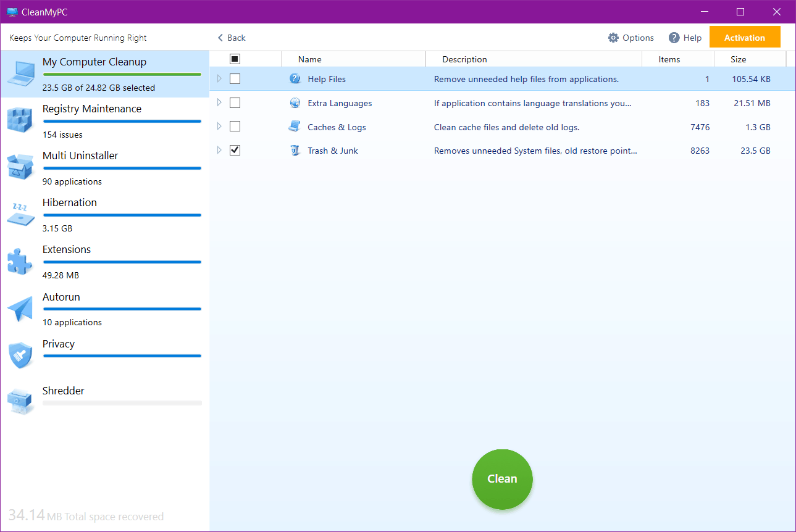This screenshot has width=796, height=532.
Task: Click the '10 applications' Autorun label
Action: click(72, 322)
